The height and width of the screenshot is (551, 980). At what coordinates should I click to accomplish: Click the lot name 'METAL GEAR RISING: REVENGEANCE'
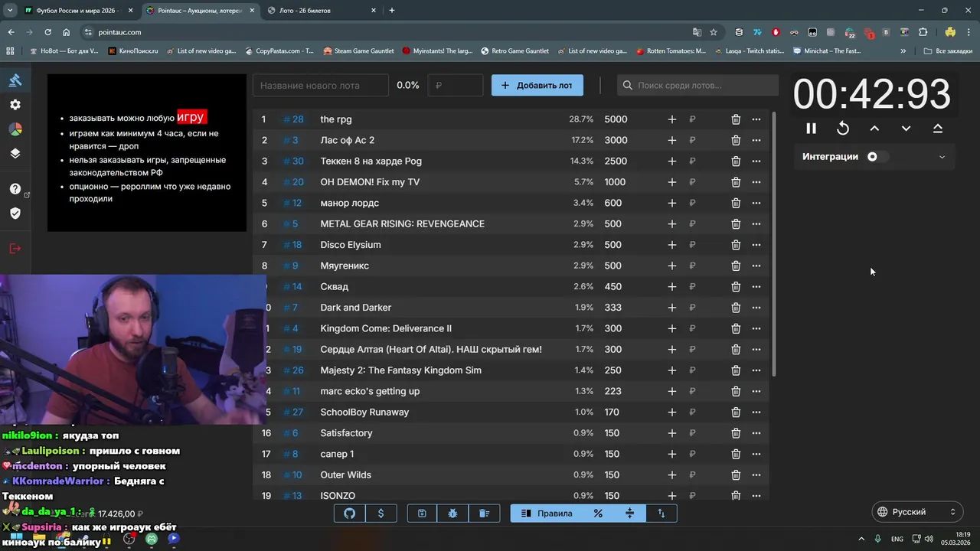403,224
